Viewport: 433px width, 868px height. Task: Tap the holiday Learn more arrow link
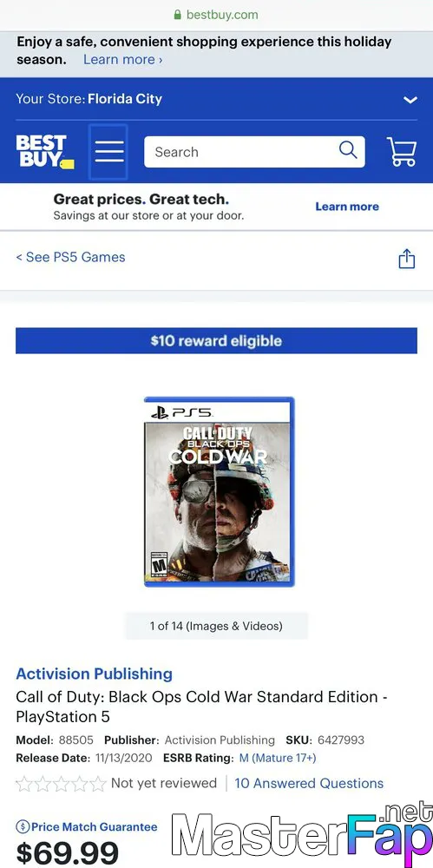[123, 60]
